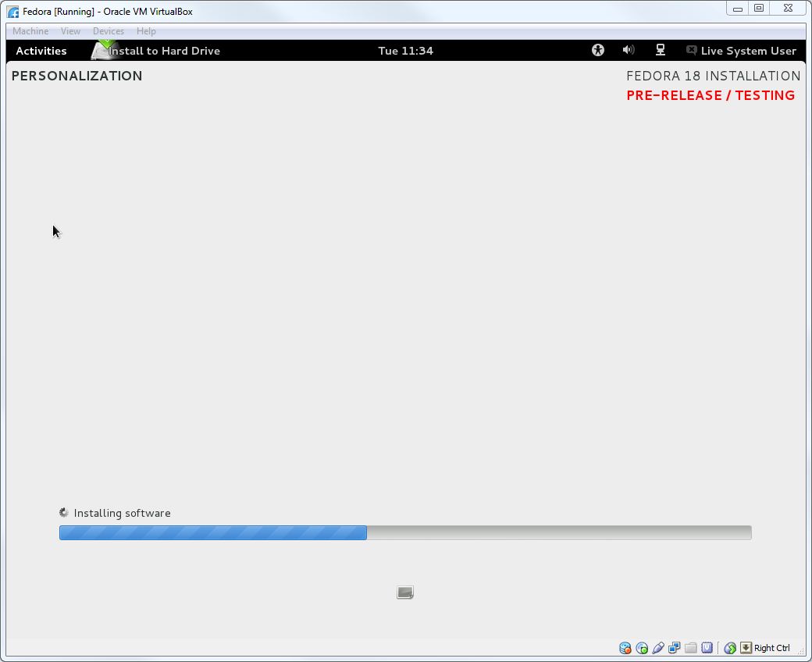Open the Live System User menu
The image size is (812, 662).
748,51
